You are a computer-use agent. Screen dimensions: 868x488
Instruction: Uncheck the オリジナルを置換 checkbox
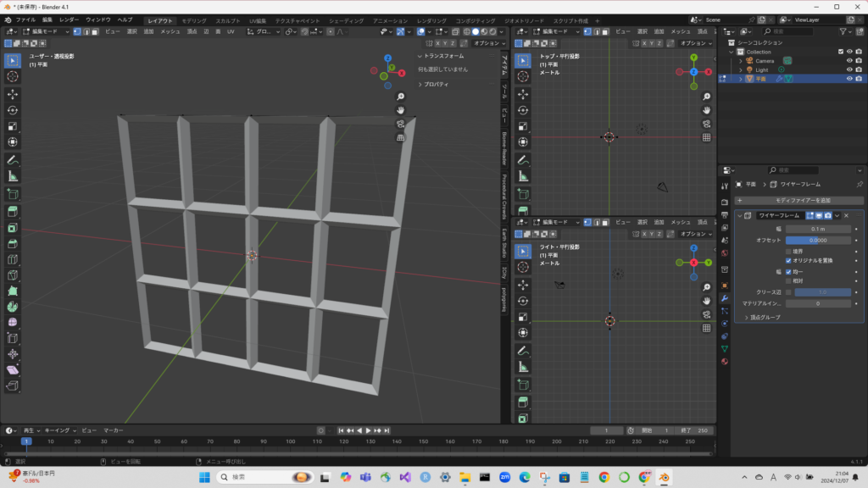point(789,261)
